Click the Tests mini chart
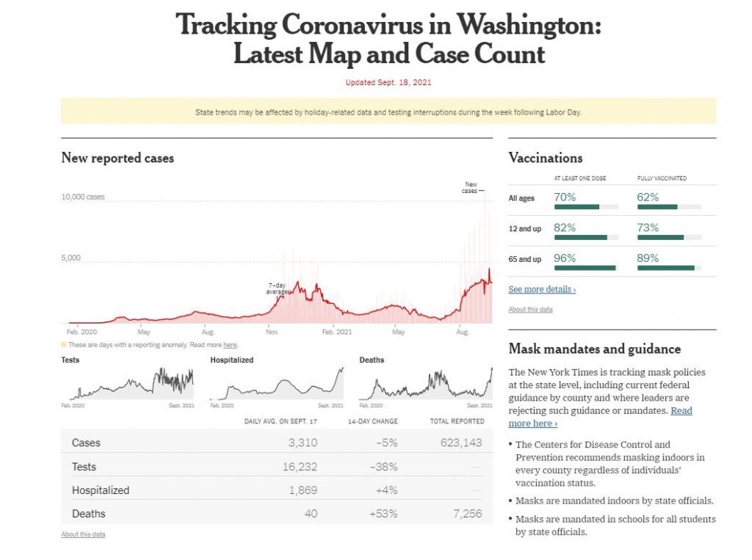 click(x=128, y=383)
